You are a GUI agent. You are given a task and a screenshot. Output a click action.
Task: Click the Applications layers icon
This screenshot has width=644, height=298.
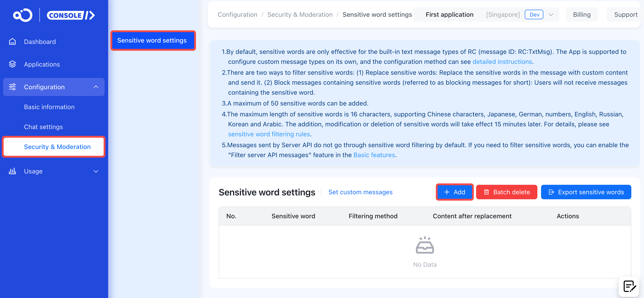(12, 64)
